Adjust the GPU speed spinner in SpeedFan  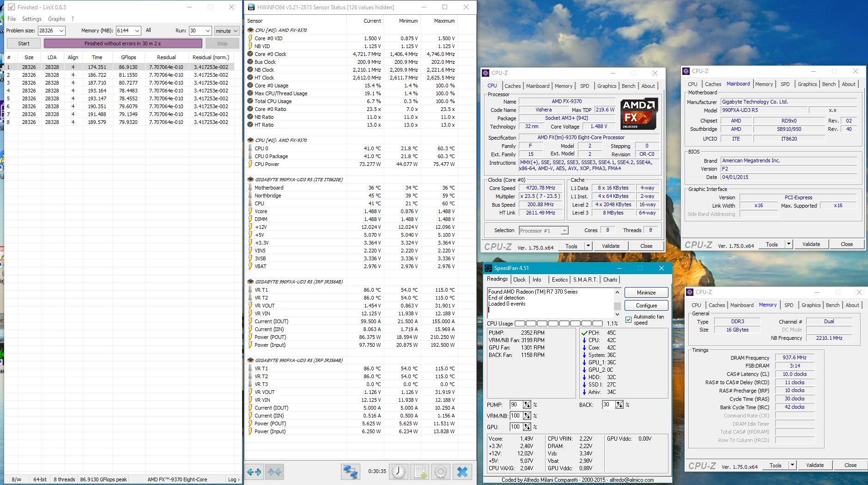527,427
